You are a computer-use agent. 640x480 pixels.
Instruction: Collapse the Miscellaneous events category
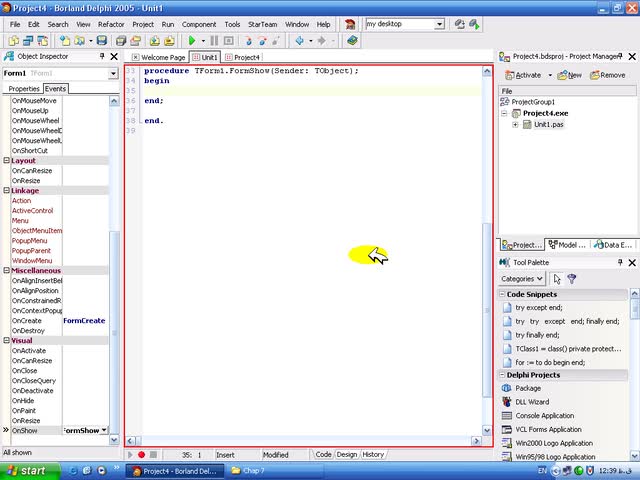pos(7,270)
